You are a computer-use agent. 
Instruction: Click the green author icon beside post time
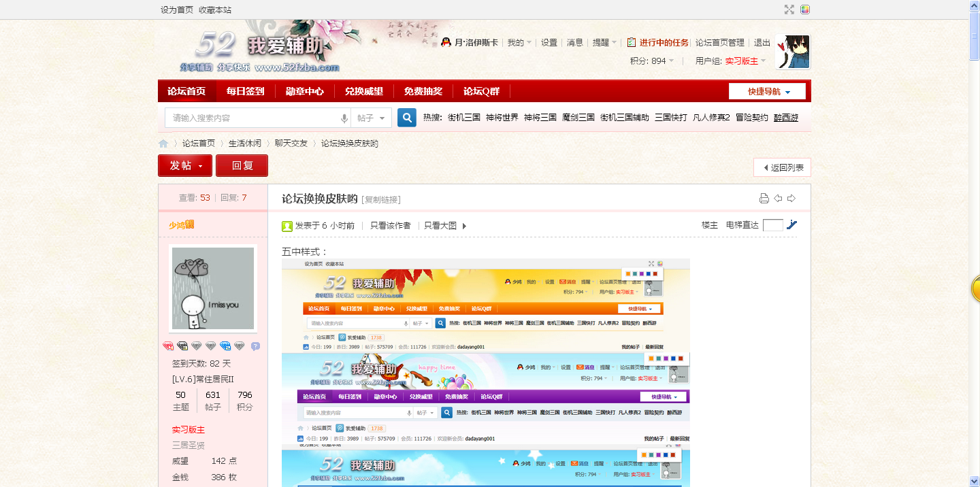point(287,226)
